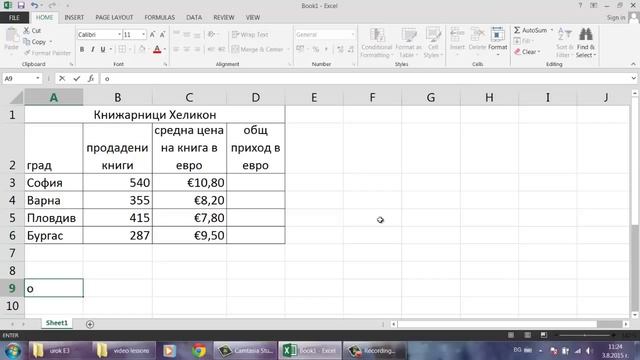Apply cell borders with the Borders icon
640x360 pixels.
click(x=122, y=49)
